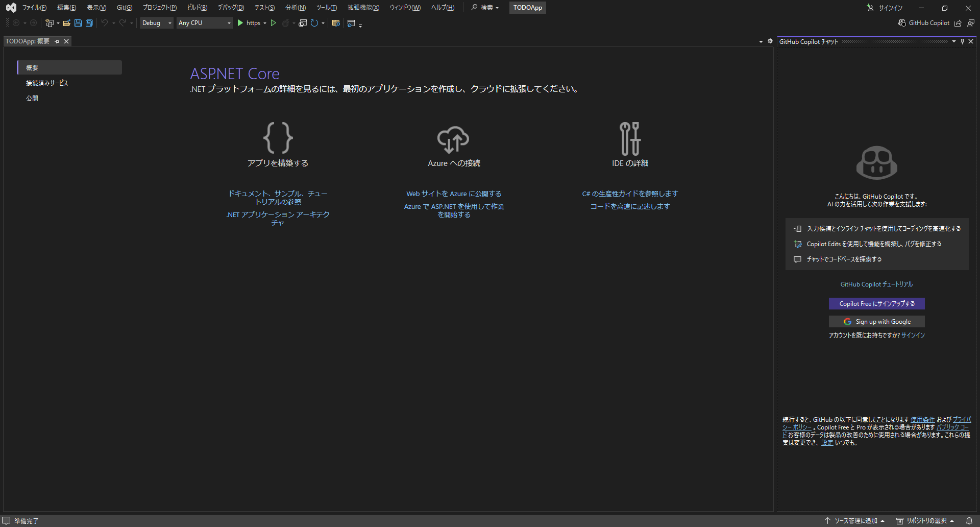Close the TODOApp: 概要 tab
This screenshot has height=527, width=980.
tap(66, 41)
